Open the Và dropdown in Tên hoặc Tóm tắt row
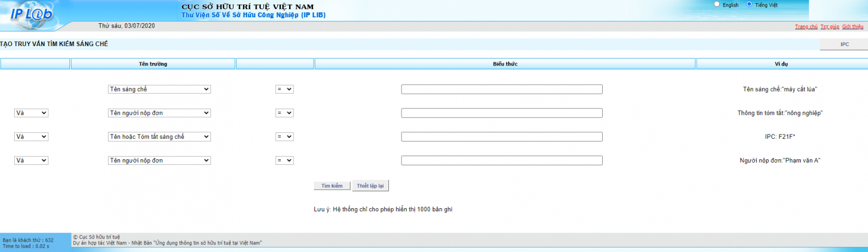The image size is (868, 252). [x=31, y=137]
